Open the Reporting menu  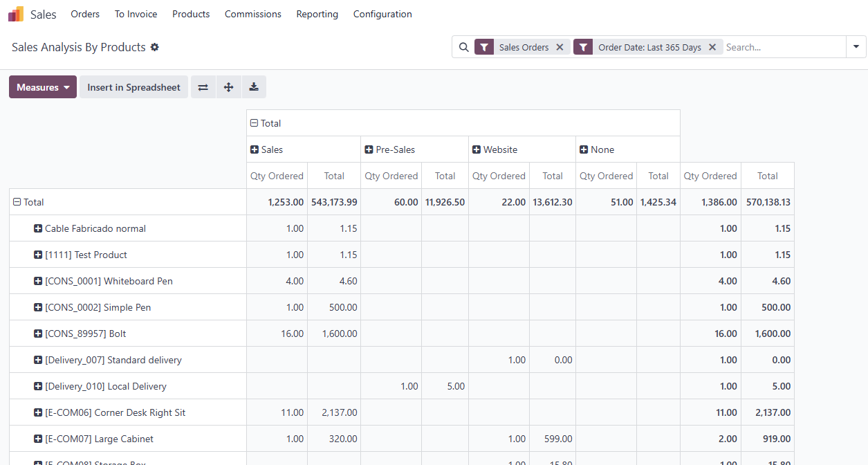[317, 14]
